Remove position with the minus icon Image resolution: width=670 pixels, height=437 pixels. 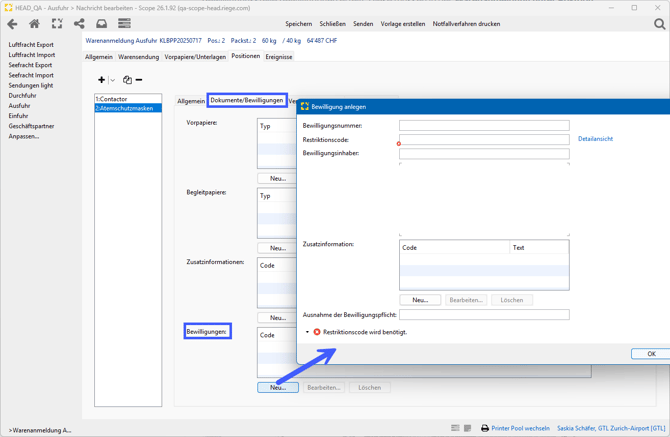(x=139, y=80)
